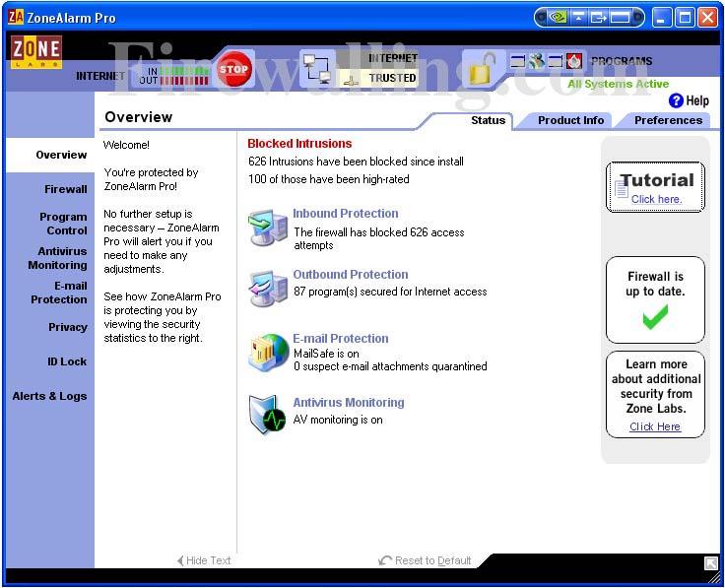Viewport: 725px width, 588px height.
Task: Click the '0 suspect e-mail attachments quarantined' text
Action: click(x=390, y=366)
